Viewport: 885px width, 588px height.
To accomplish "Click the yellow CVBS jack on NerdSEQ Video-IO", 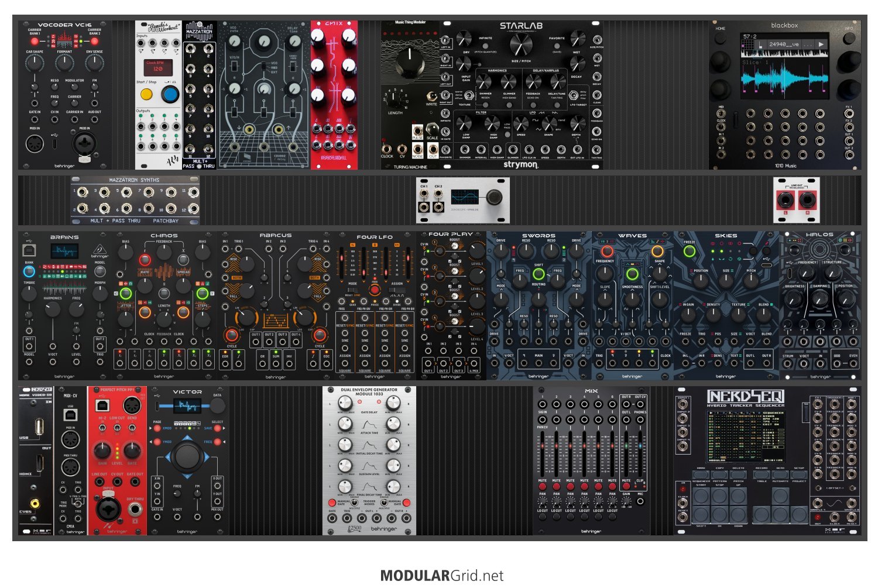I will pyautogui.click(x=36, y=503).
